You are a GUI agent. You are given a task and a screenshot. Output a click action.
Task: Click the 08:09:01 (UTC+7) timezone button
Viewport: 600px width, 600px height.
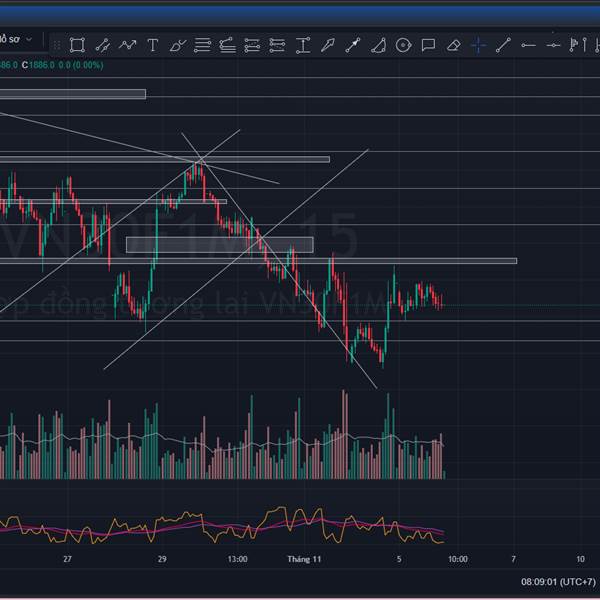[x=558, y=582]
